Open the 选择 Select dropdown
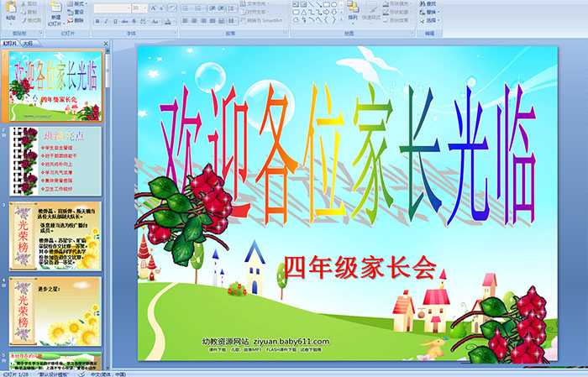This screenshot has width=588, height=377. (x=430, y=20)
